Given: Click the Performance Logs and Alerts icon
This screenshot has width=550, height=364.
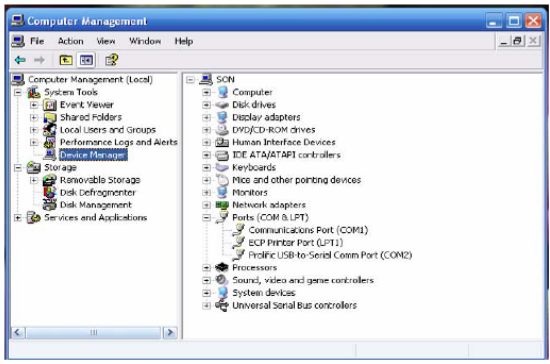Looking at the screenshot, I should (x=49, y=142).
